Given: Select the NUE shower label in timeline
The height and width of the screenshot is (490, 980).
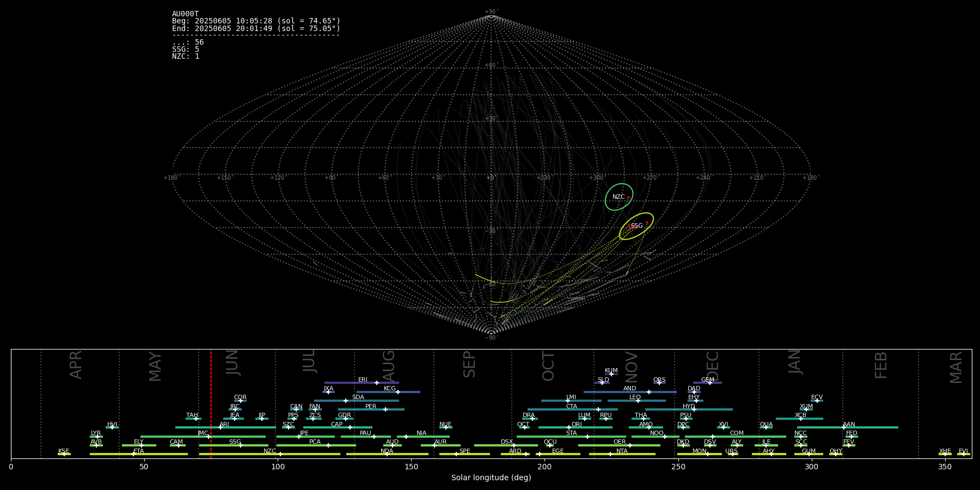Looking at the screenshot, I should 445,425.
